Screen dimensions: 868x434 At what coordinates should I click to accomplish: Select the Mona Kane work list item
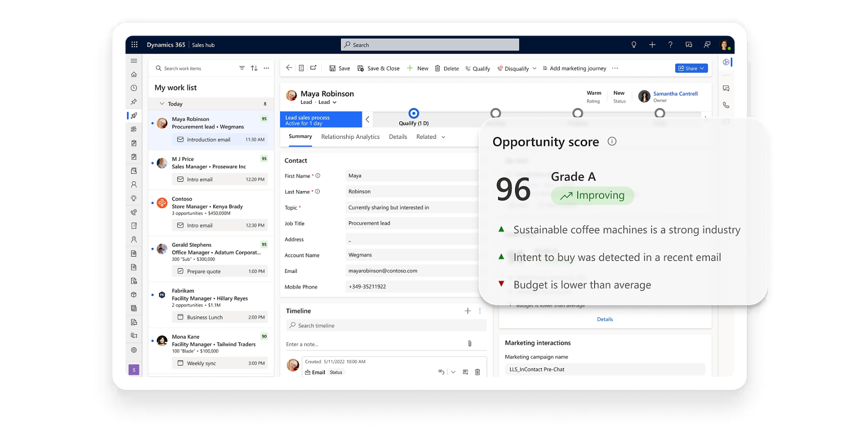(x=211, y=351)
